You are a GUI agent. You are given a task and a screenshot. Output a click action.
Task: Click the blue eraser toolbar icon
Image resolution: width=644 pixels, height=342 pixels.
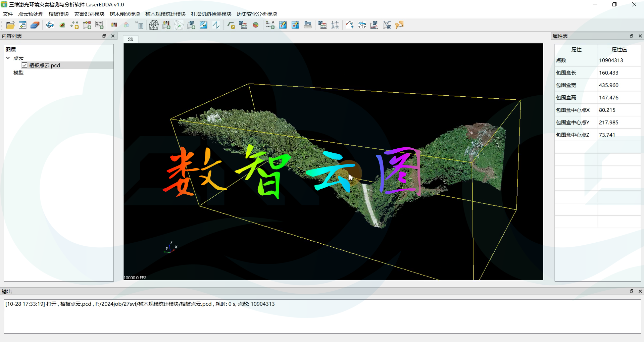point(35,25)
